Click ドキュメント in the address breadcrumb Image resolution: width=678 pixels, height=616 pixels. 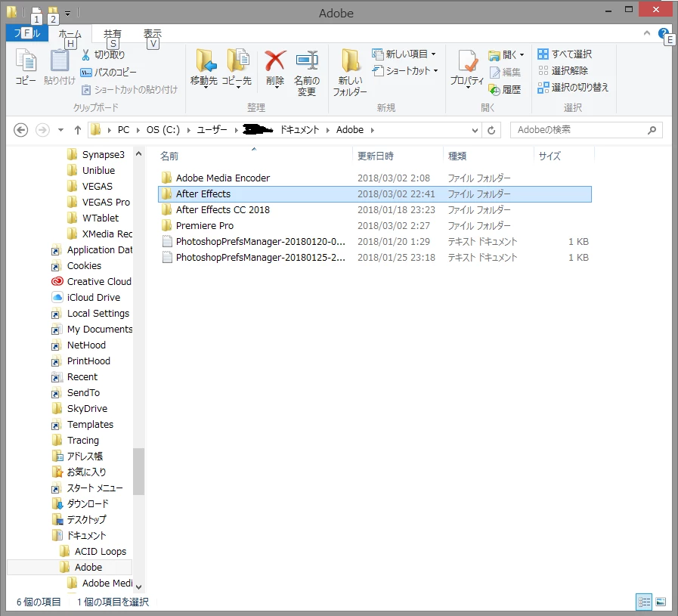point(299,130)
